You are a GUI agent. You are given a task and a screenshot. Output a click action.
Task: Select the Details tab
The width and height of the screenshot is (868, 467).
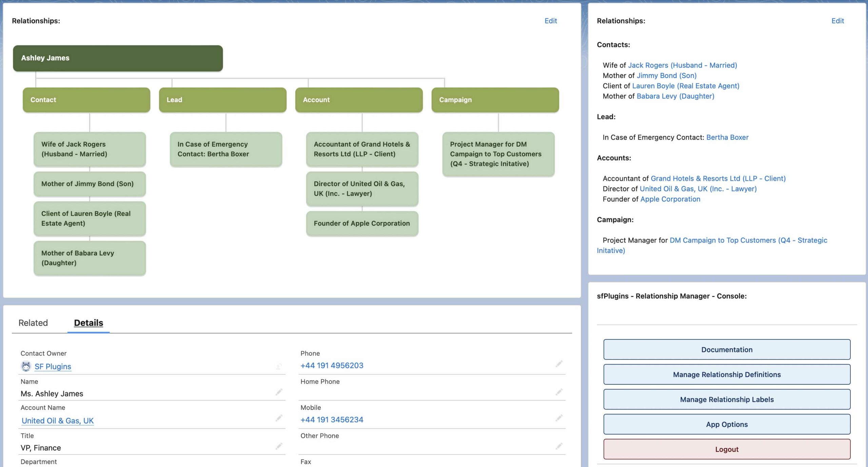click(88, 323)
